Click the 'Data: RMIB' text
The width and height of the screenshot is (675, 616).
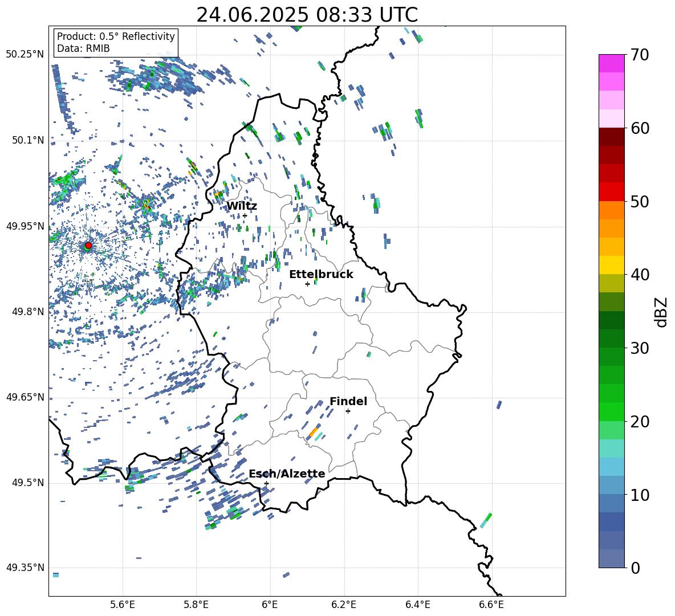[83, 48]
